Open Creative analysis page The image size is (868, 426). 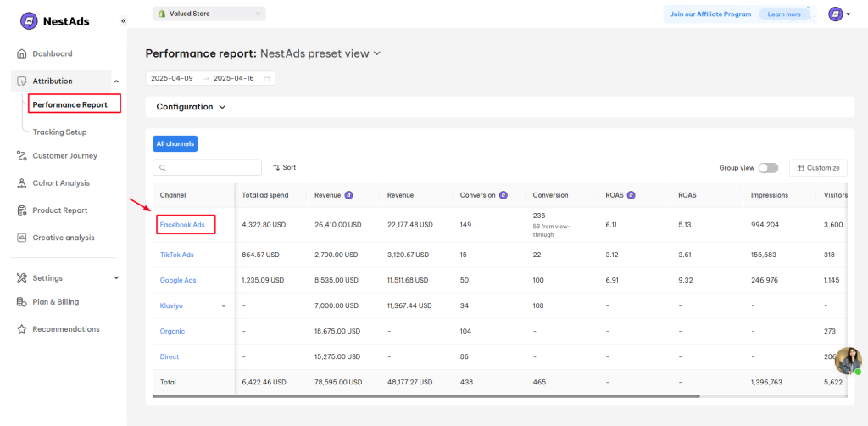(64, 238)
